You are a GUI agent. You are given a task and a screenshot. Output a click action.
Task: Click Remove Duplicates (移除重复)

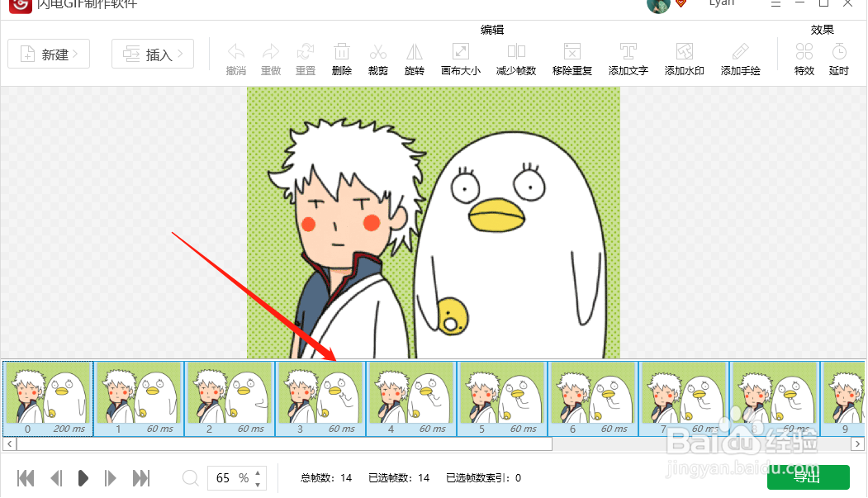click(x=572, y=52)
